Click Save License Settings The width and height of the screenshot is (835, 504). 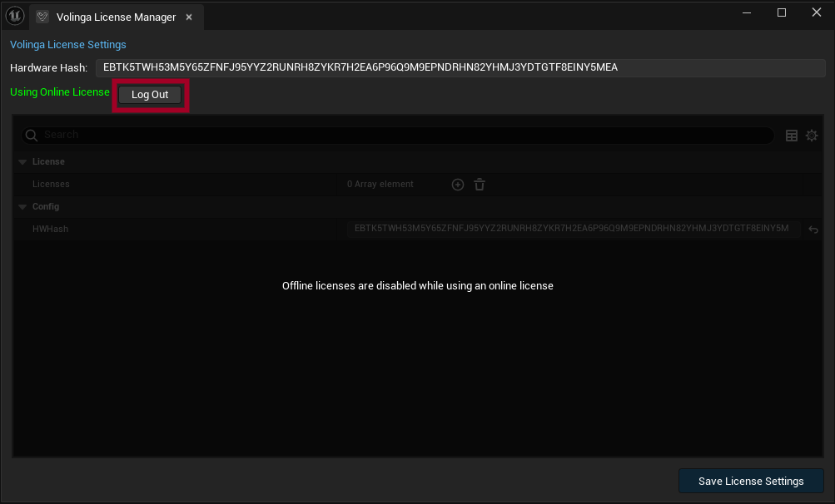[750, 481]
